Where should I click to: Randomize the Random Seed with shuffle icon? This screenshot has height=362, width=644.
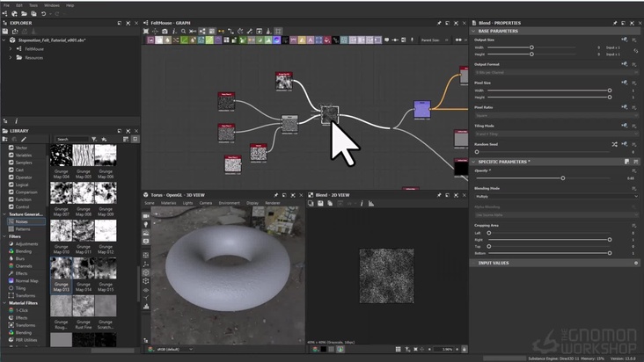pyautogui.click(x=614, y=143)
